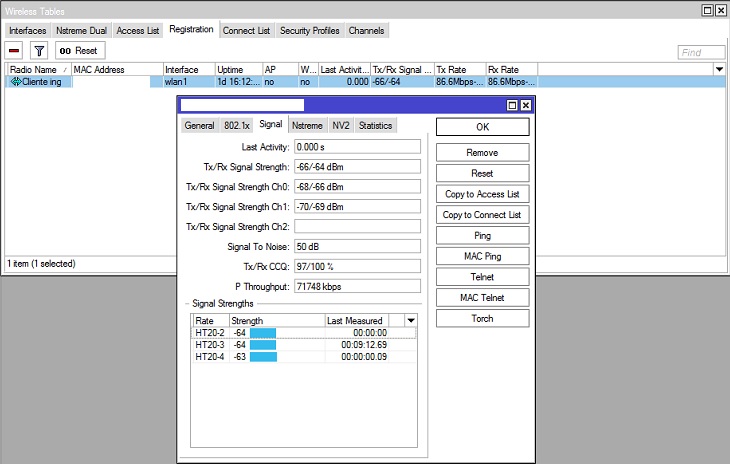The height and width of the screenshot is (464, 730).
Task: Sort by Radio Name column header
Action: [38, 69]
